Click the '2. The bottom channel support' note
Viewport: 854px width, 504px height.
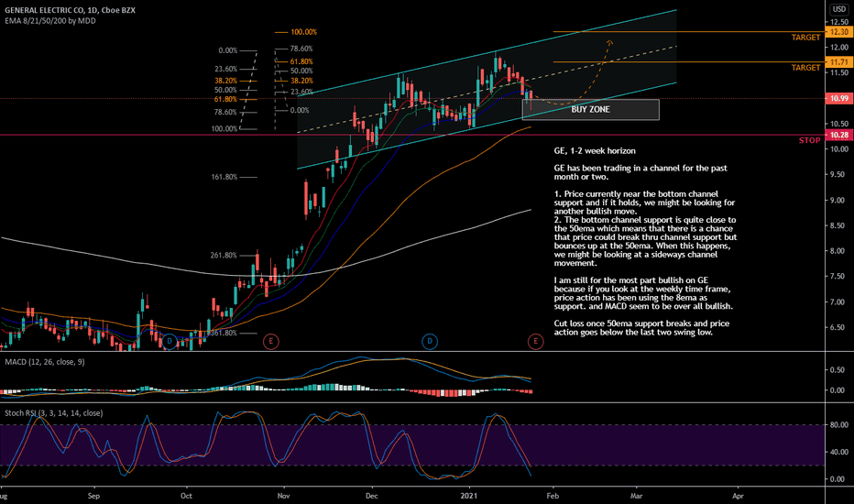coord(645,241)
